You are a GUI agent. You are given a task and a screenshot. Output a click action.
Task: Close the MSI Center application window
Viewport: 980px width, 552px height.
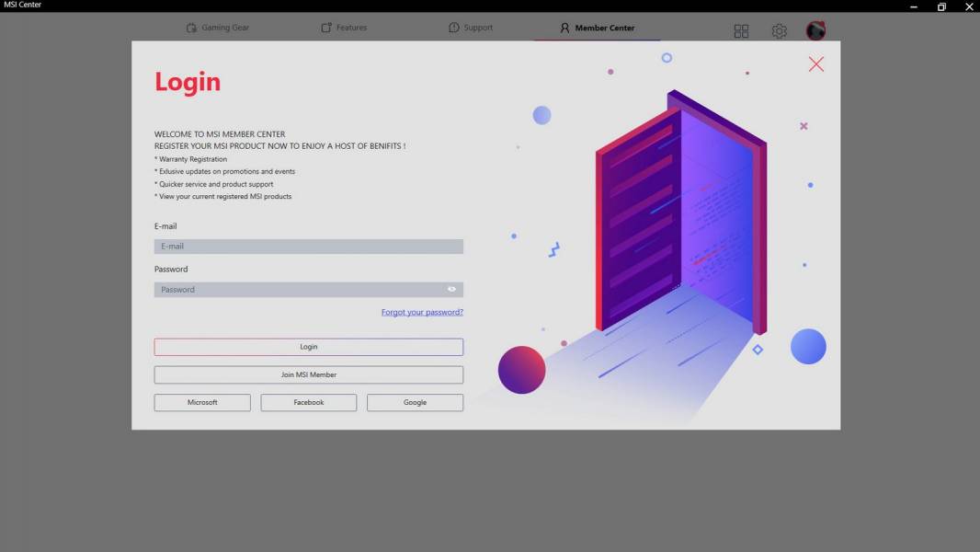968,6
